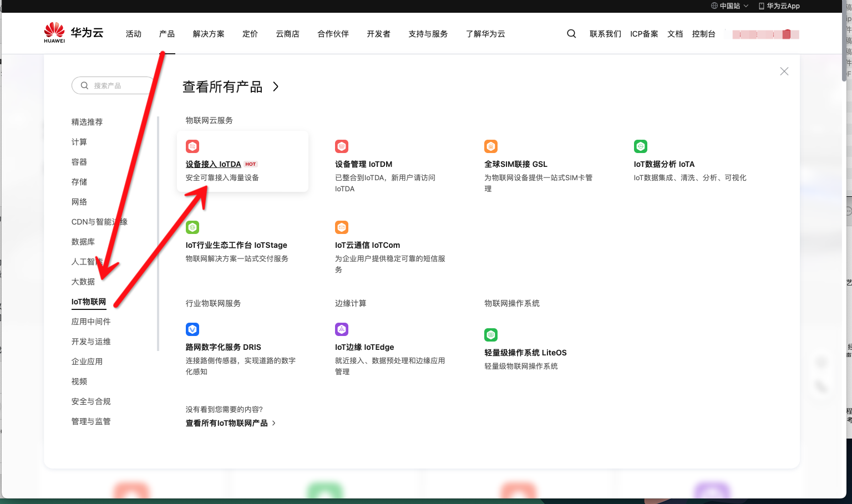Select 开发与运维 category
Image resolution: width=852 pixels, height=504 pixels.
click(91, 342)
